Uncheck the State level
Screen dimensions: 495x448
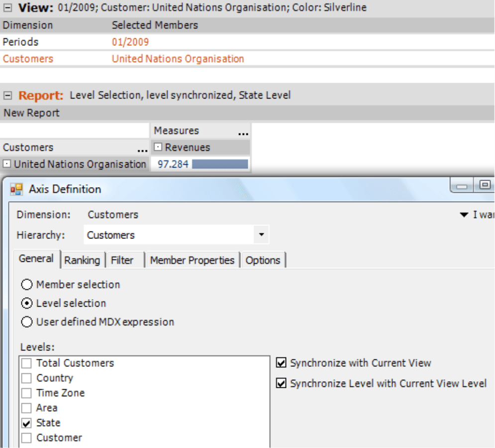click(26, 423)
